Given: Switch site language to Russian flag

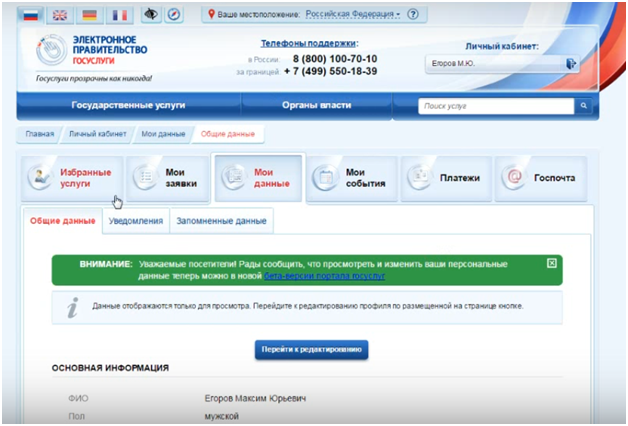Looking at the screenshot, I should [x=29, y=15].
